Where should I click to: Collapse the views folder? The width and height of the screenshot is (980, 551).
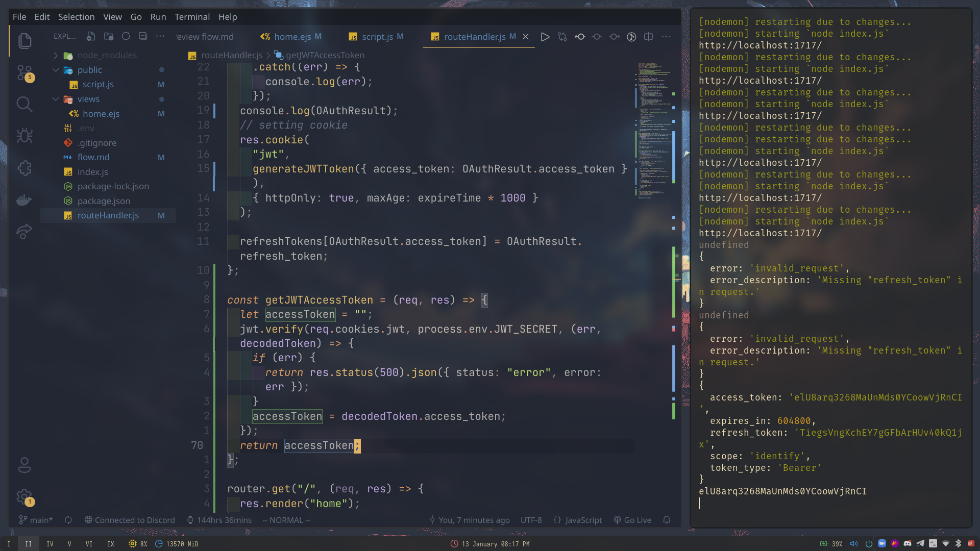click(56, 99)
